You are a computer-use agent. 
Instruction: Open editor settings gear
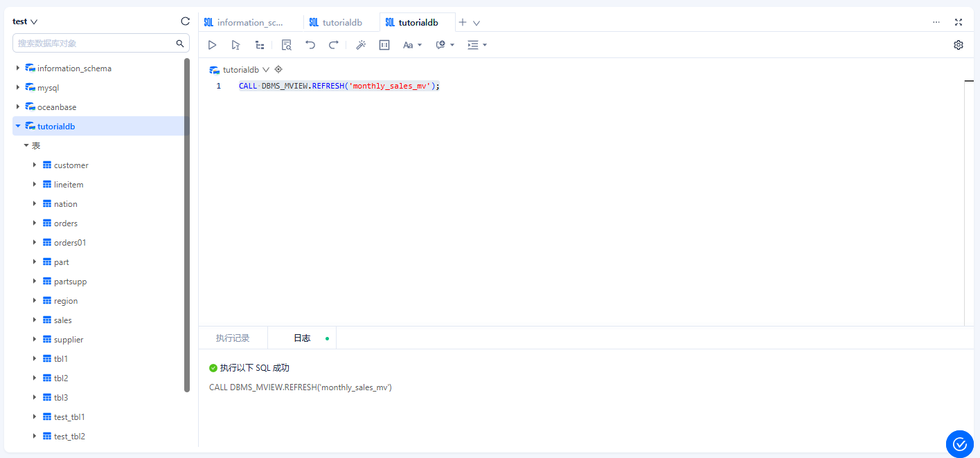pos(959,45)
